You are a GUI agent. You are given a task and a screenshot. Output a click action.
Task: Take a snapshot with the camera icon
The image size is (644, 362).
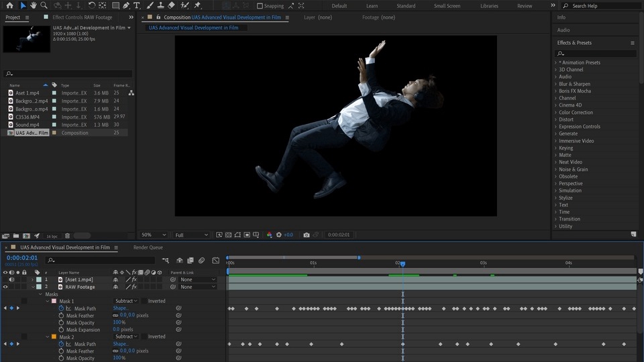(x=307, y=235)
